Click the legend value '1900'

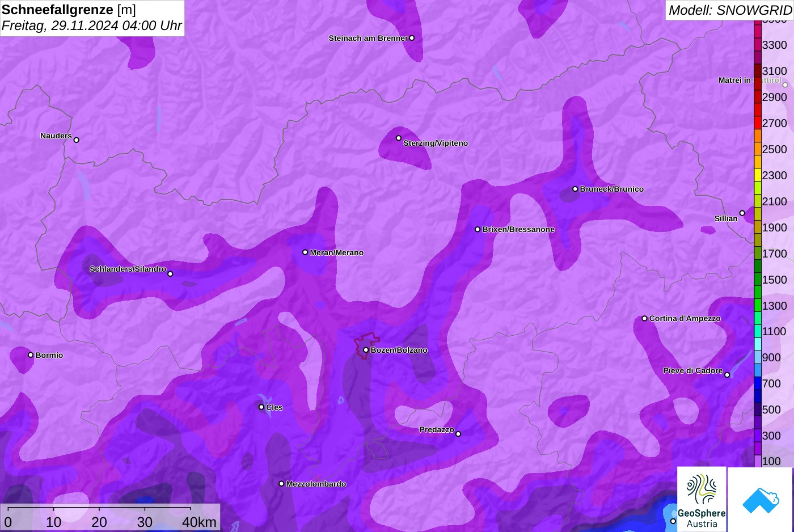(775, 227)
